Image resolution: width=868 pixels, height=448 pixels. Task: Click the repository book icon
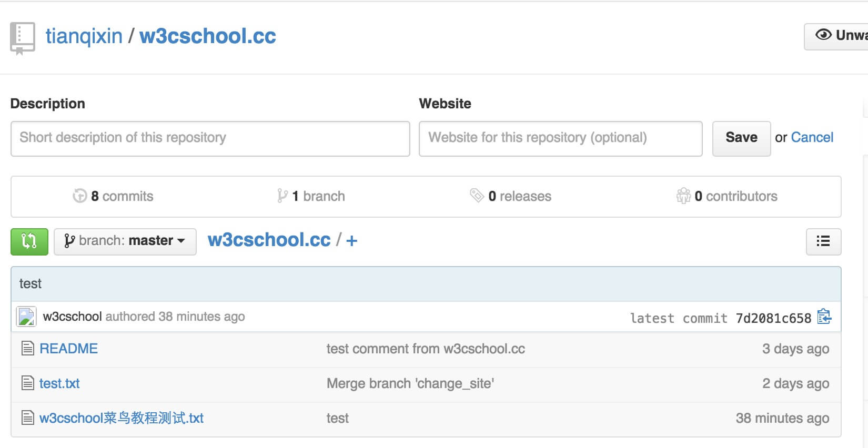[x=22, y=37]
